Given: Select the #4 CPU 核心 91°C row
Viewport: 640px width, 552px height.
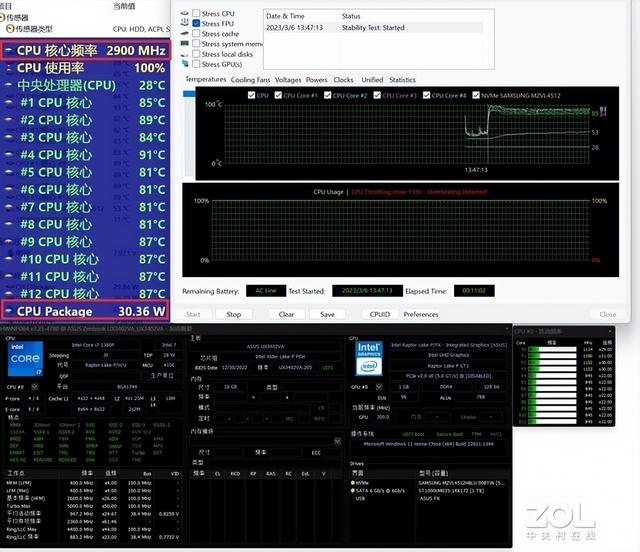Looking at the screenshot, I should (x=85, y=155).
